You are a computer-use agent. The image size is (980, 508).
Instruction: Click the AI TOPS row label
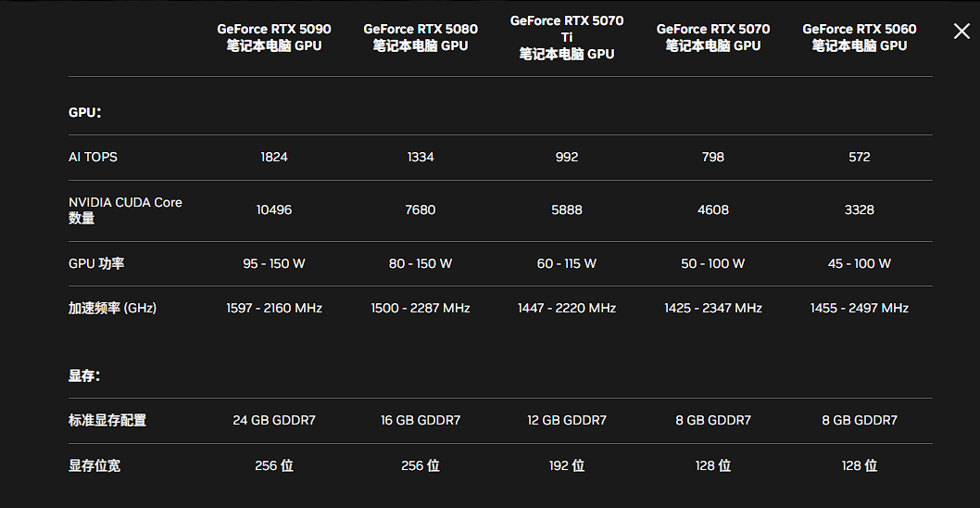pos(94,157)
